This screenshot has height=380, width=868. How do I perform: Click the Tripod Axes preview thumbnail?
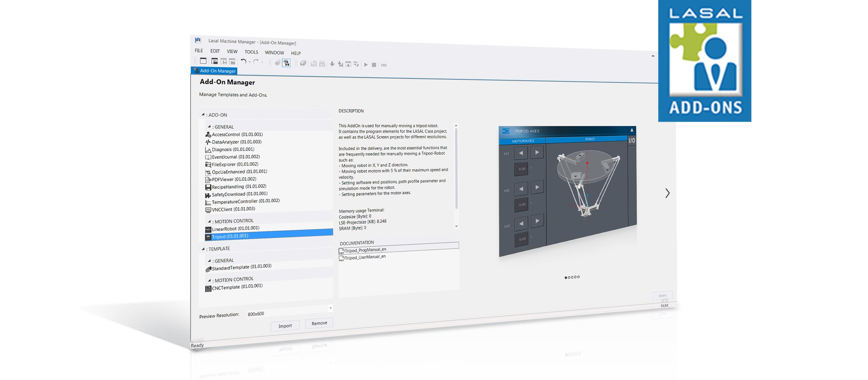[x=568, y=191]
